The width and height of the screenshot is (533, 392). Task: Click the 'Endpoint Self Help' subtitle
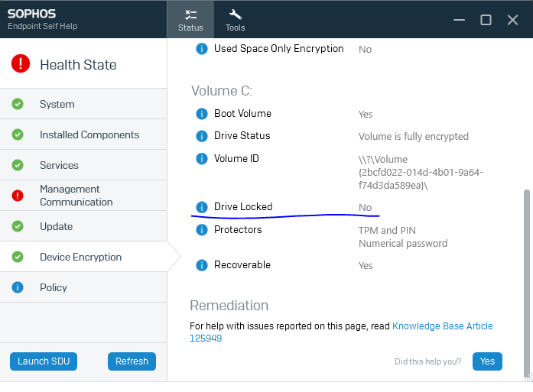[43, 26]
